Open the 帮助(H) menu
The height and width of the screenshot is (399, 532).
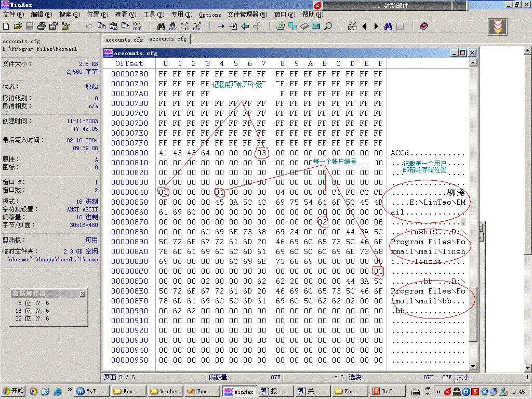coord(313,15)
